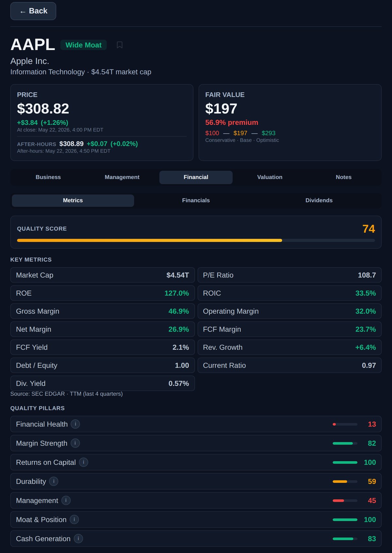Open the Cash Generation info icon
This screenshot has height=553, width=392.
[78, 539]
